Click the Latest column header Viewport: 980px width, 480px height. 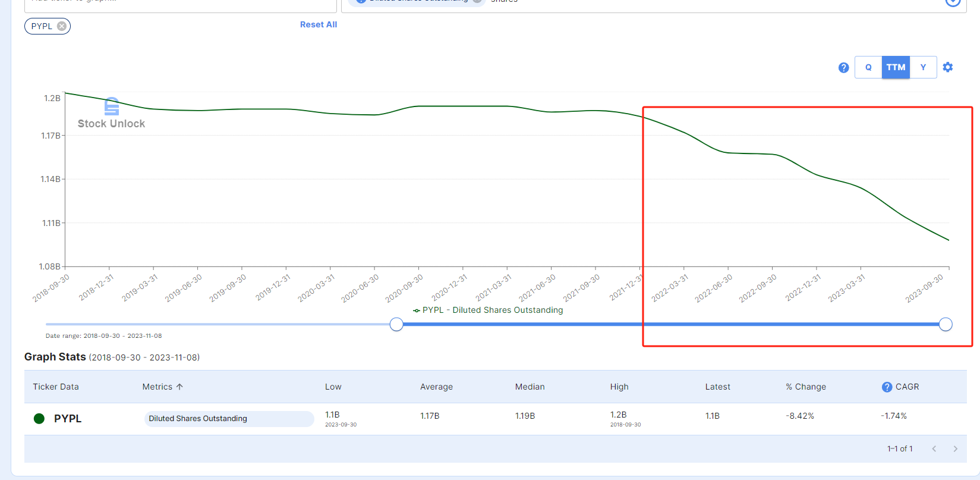click(717, 387)
